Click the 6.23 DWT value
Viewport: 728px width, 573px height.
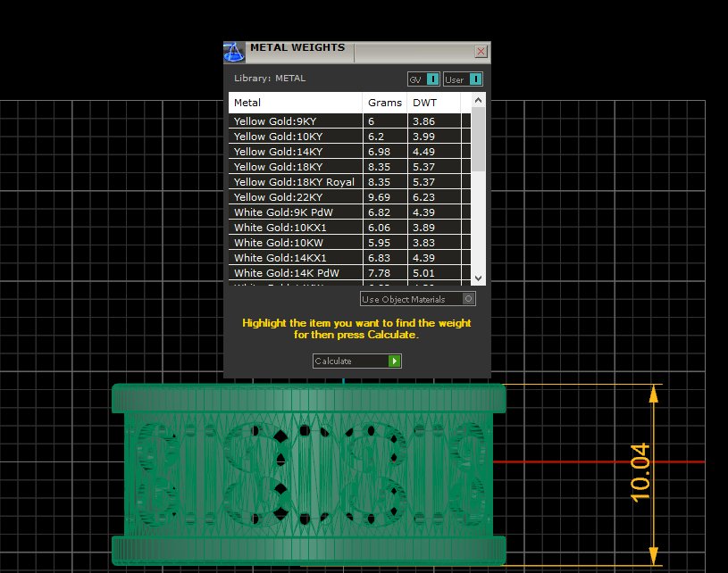point(423,197)
